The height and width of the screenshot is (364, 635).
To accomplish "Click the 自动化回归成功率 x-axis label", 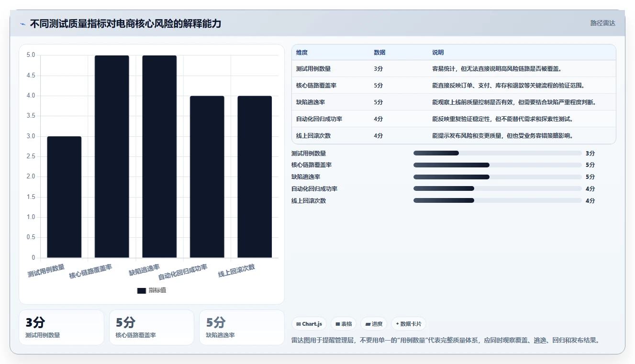I will pos(183,272).
